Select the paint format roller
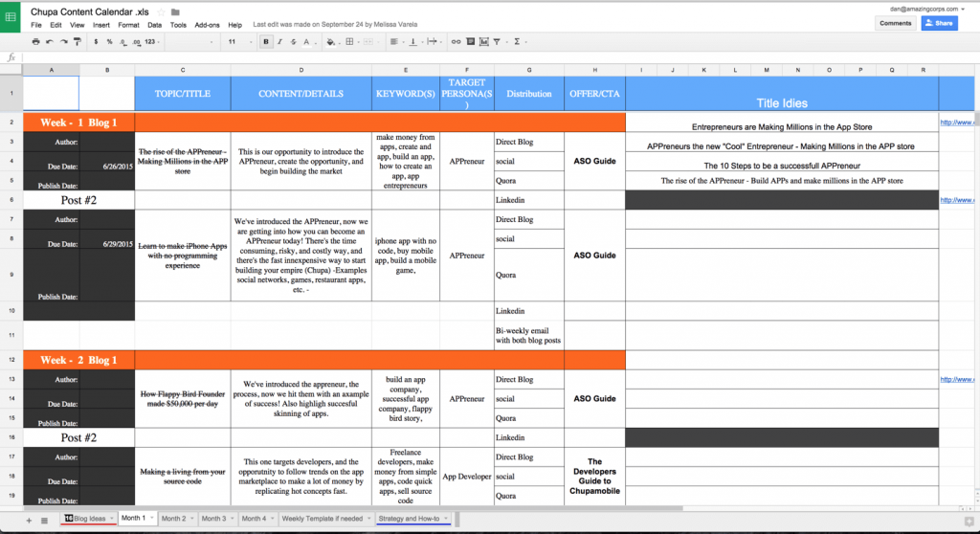Viewport: 980px width, 534px height. coord(77,42)
